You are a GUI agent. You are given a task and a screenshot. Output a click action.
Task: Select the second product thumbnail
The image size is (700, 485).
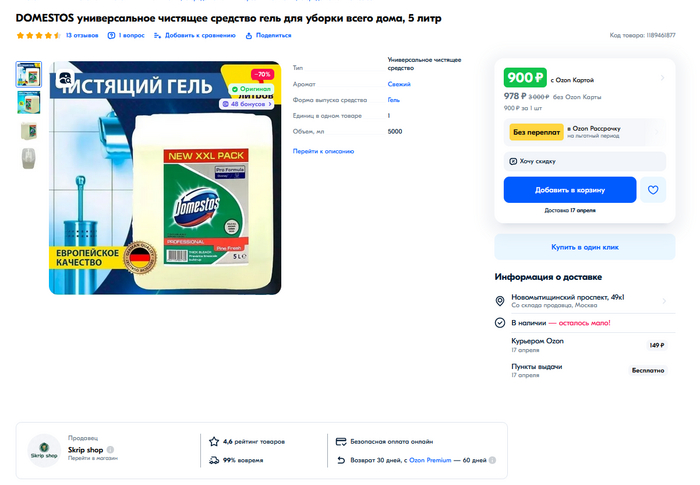[29, 102]
